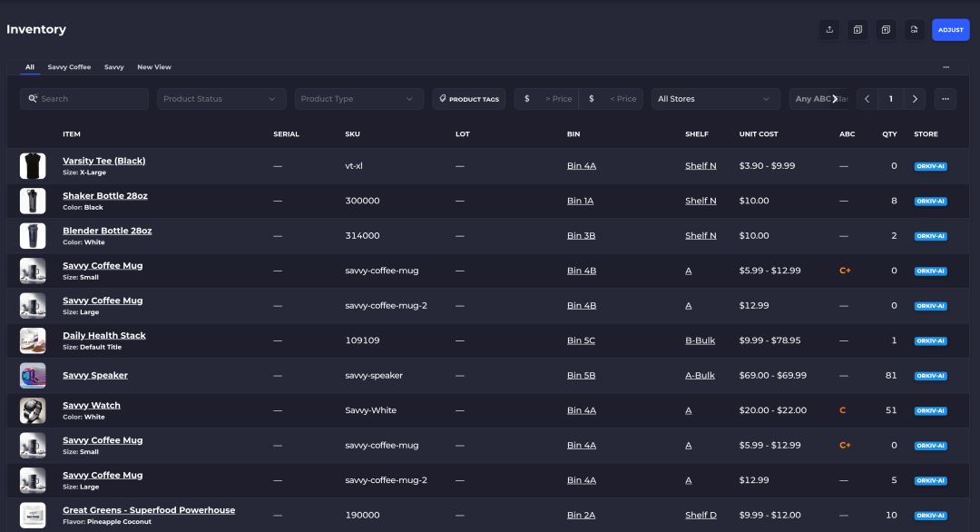Switch to the Savvy view tab
Screen dimensions: 980x532
click(113, 67)
